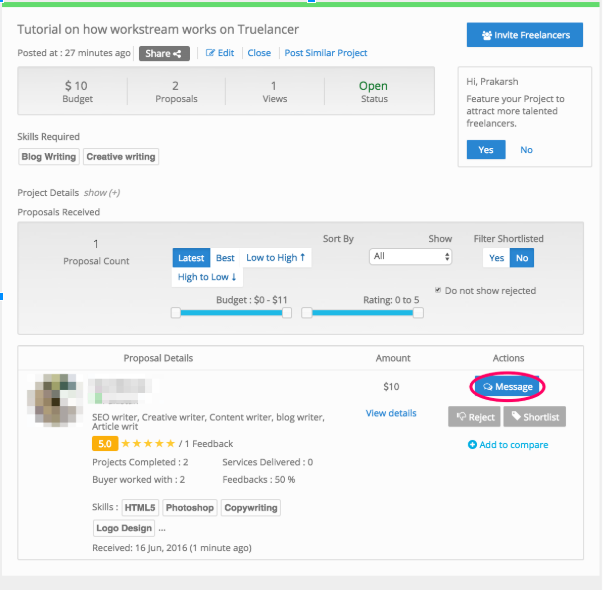Click the five-star rating icons
The width and height of the screenshot is (605, 590).
coord(149,445)
